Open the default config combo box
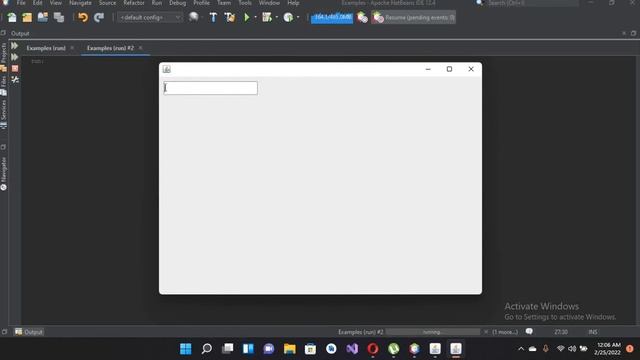640x360 pixels. pyautogui.click(x=149, y=18)
